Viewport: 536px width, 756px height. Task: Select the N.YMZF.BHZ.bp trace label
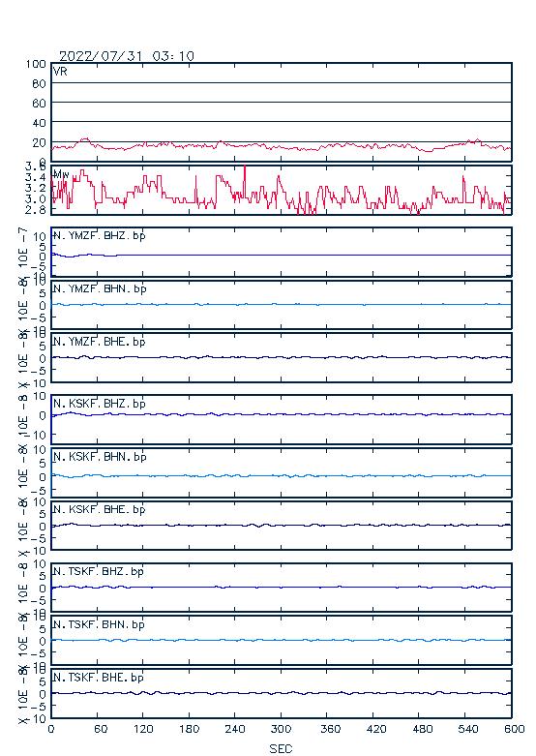(x=100, y=235)
